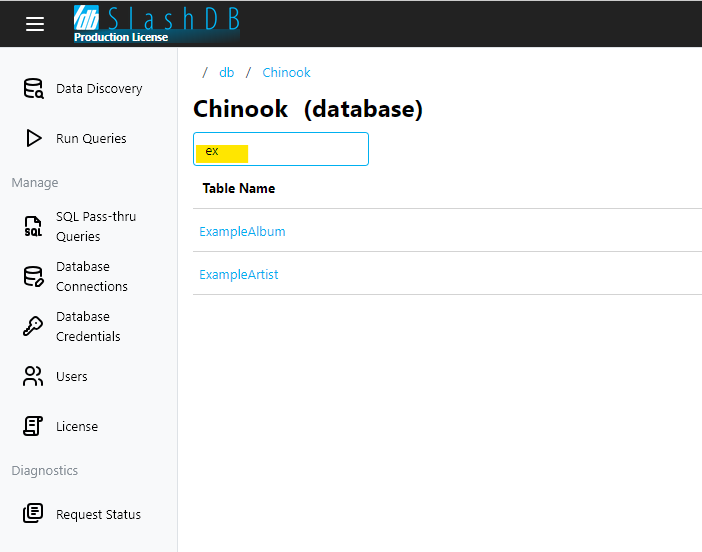Toggle the hamburger menu in header

click(35, 24)
